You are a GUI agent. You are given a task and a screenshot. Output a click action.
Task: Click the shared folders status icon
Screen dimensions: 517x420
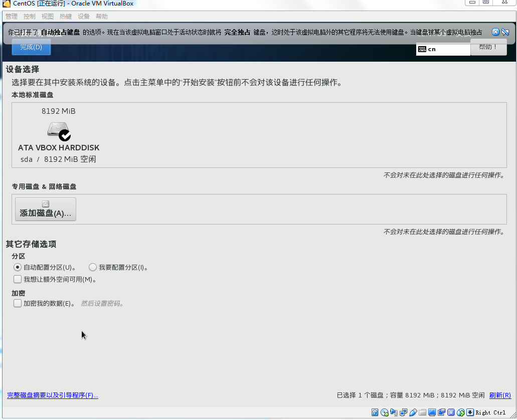[421, 412]
